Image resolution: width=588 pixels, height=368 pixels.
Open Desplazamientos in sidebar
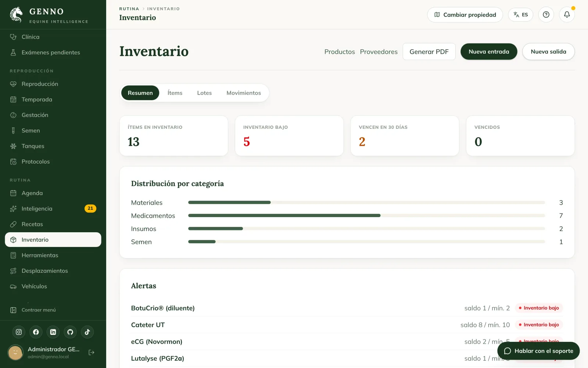[x=53, y=271]
